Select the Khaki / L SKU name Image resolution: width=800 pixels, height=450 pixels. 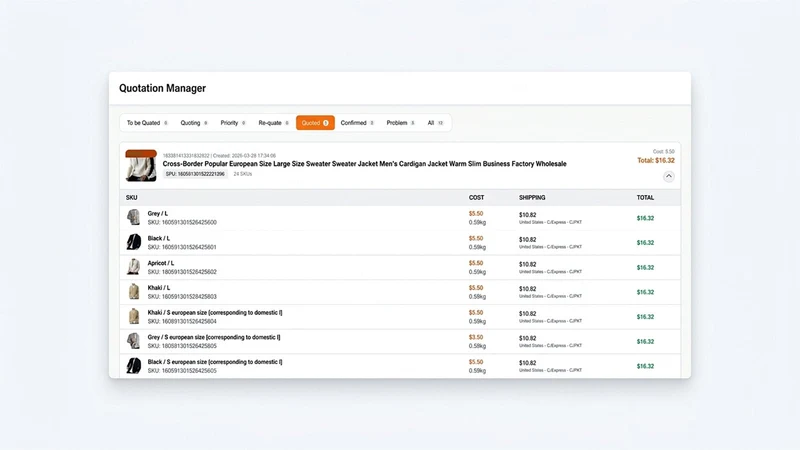pyautogui.click(x=159, y=288)
